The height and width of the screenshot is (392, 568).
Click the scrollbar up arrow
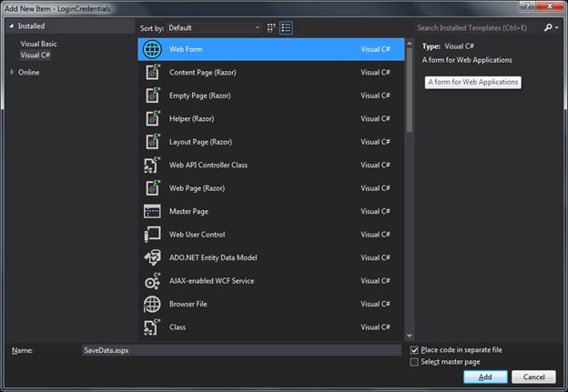410,43
